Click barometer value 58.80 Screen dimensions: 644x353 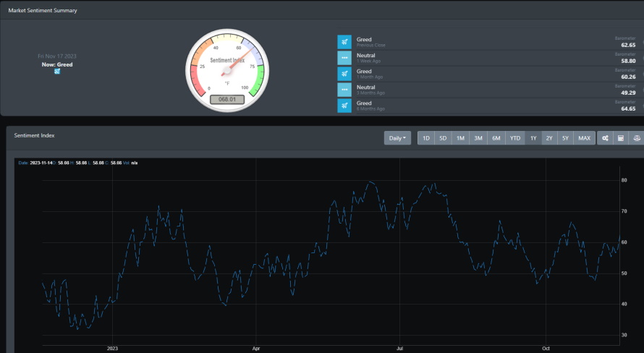(628, 61)
